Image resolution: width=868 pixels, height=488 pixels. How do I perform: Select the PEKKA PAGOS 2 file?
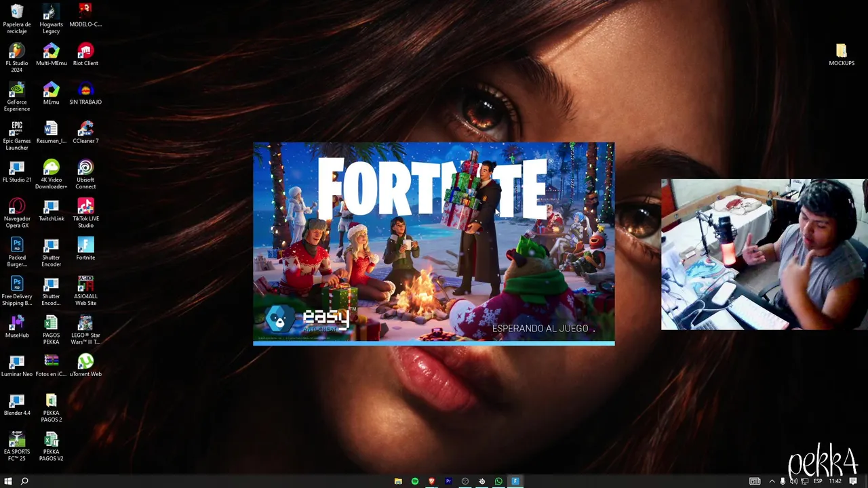(x=51, y=407)
